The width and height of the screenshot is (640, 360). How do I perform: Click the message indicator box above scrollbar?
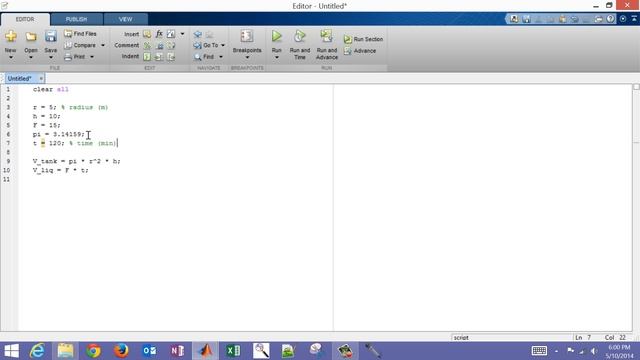click(x=636, y=87)
